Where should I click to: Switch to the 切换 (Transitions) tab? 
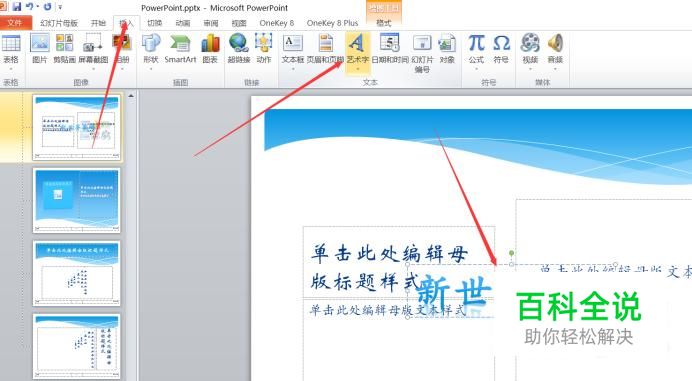(154, 23)
